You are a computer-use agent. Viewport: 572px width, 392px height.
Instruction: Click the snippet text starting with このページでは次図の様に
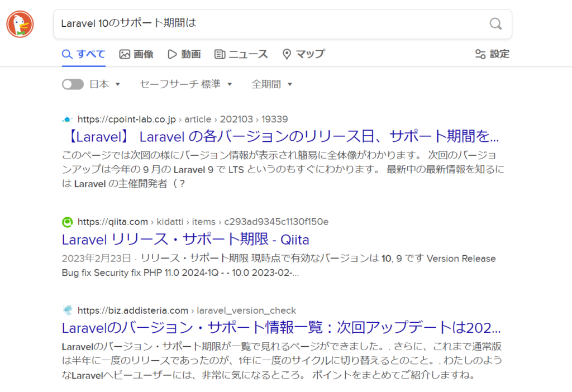(x=283, y=169)
